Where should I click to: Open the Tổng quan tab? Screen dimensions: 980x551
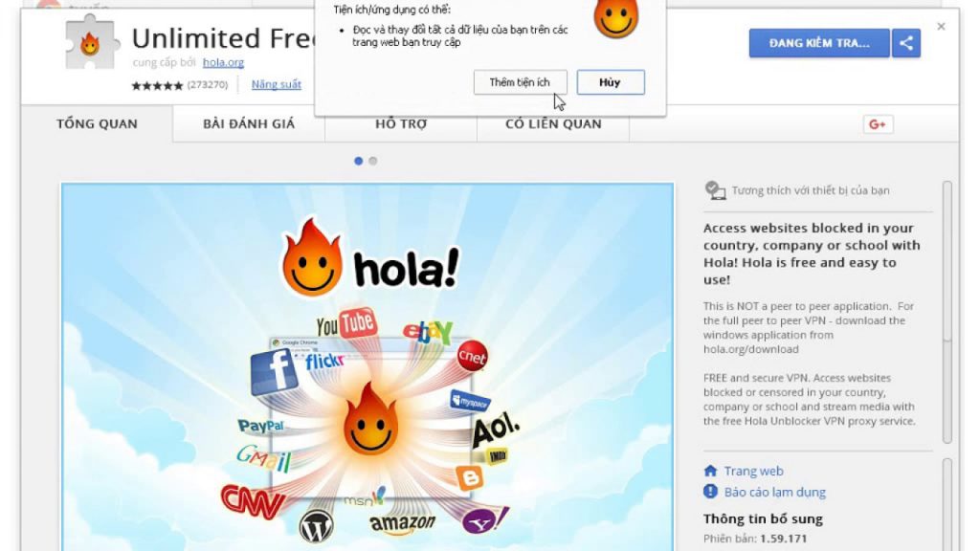click(97, 123)
